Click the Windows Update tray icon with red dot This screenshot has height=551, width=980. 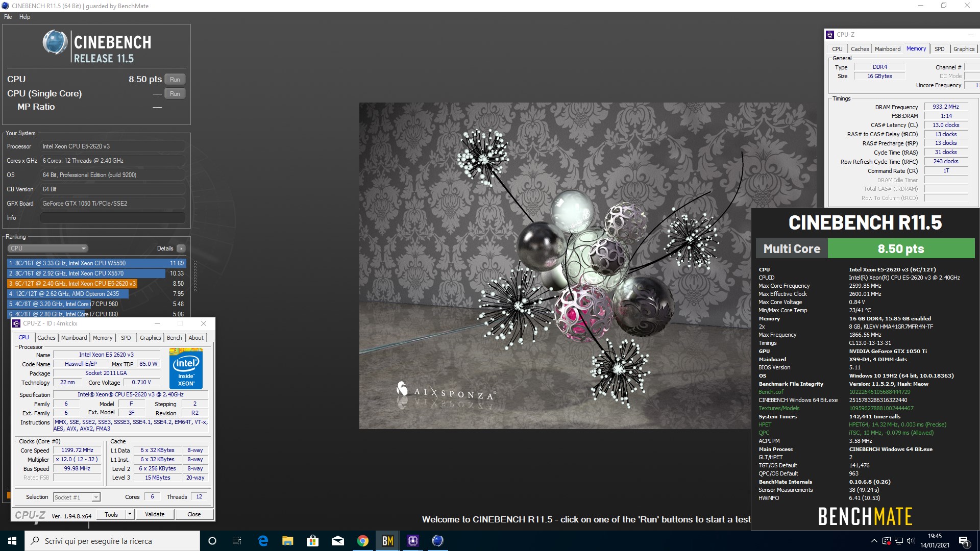click(887, 541)
